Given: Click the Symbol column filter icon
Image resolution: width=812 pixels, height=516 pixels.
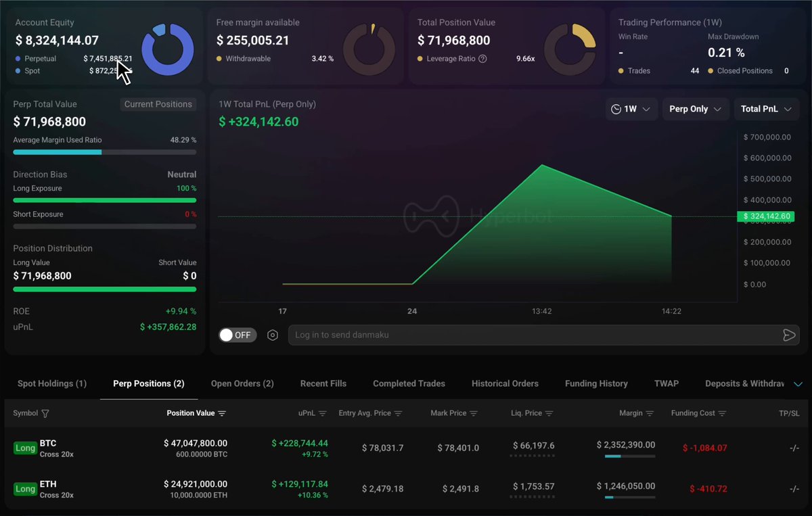Looking at the screenshot, I should (x=45, y=413).
